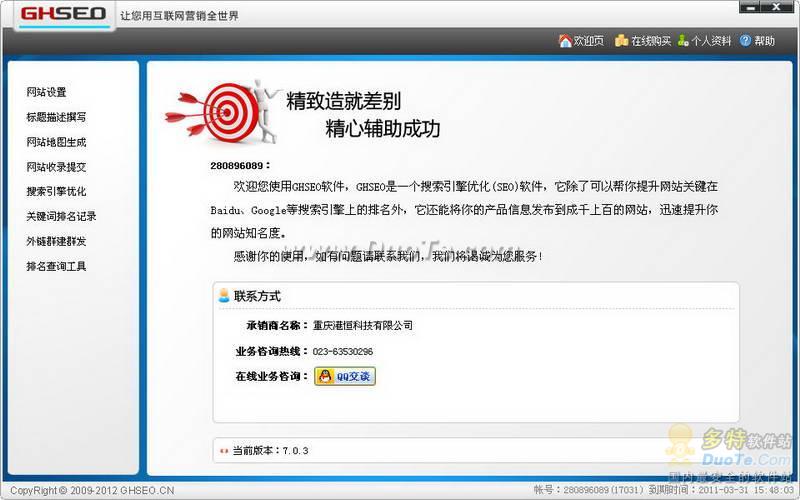800x500 pixels.
Task: Open 网站地图生成 from sidebar
Action: click(56, 142)
